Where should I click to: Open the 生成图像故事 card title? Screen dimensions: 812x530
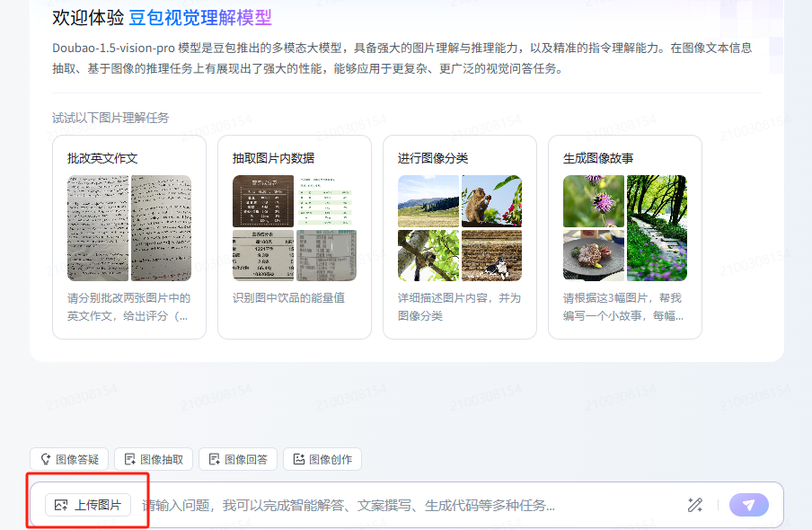pyautogui.click(x=598, y=158)
